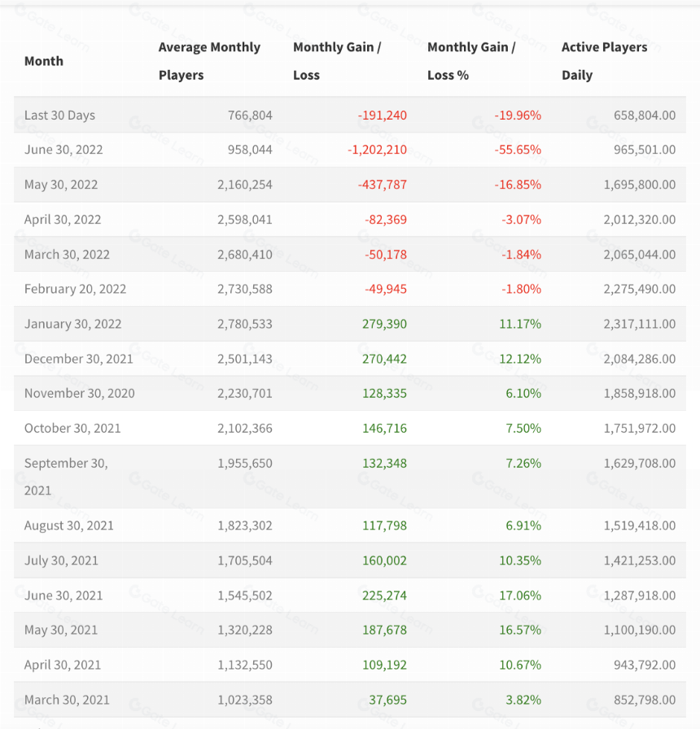The height and width of the screenshot is (729, 700).
Task: Click daily players value 1,519,418.00
Action: 640,526
